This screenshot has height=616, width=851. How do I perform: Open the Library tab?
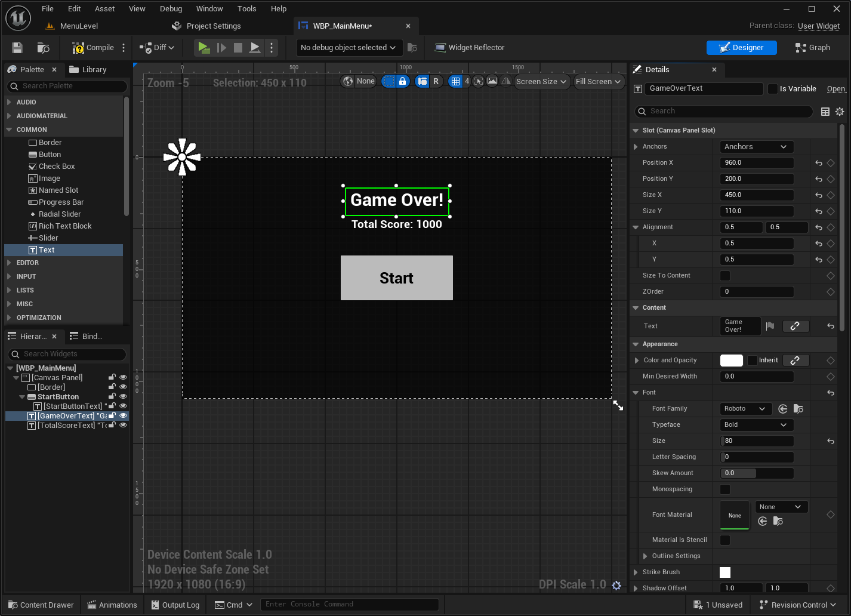(88, 70)
